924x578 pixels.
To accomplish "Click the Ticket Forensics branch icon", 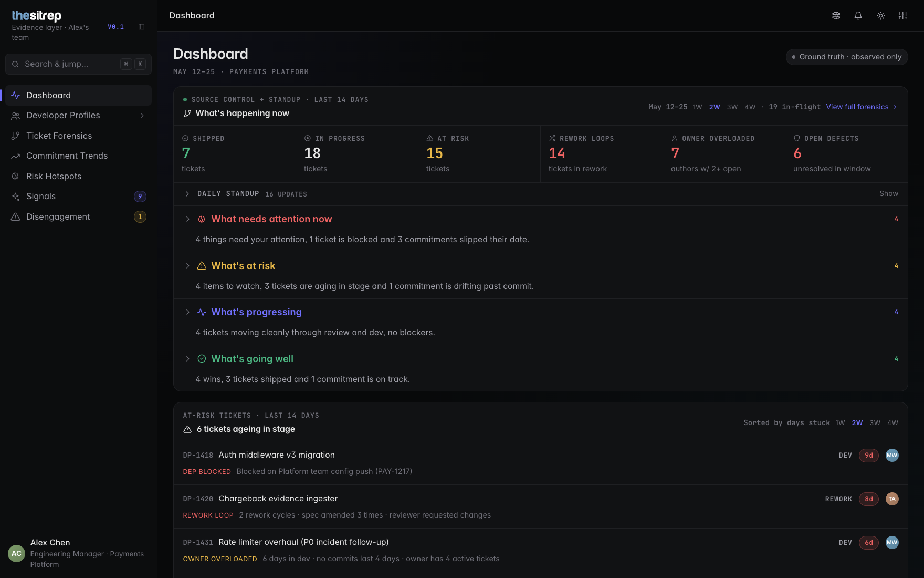I will [x=16, y=136].
